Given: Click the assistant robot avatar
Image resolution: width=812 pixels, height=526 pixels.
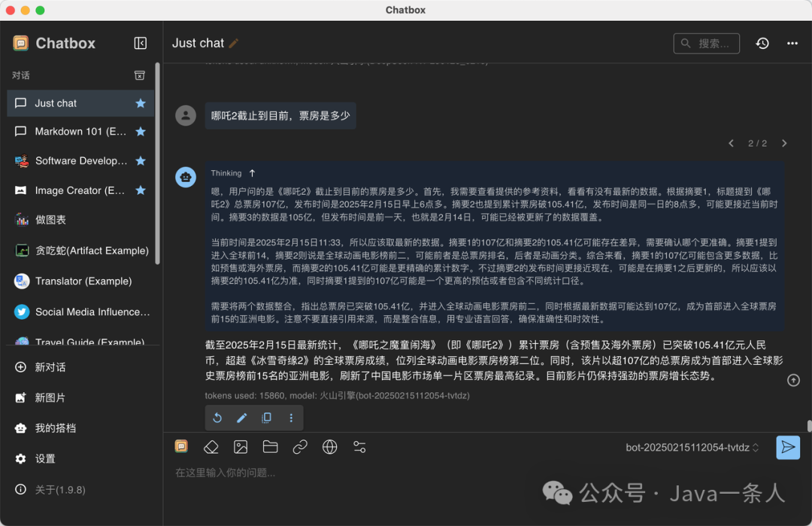Looking at the screenshot, I should 186,178.
